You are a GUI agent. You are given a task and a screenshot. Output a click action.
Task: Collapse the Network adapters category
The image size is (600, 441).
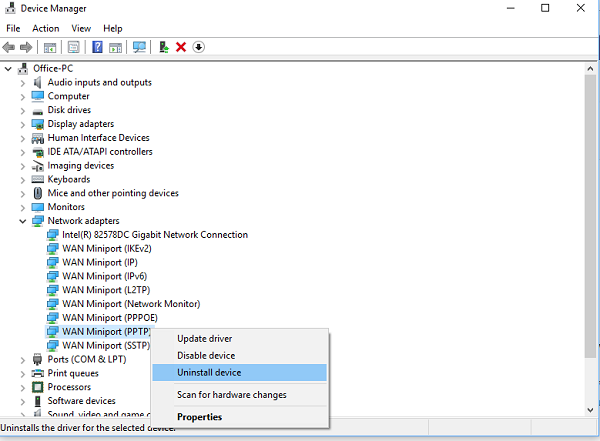tap(23, 221)
